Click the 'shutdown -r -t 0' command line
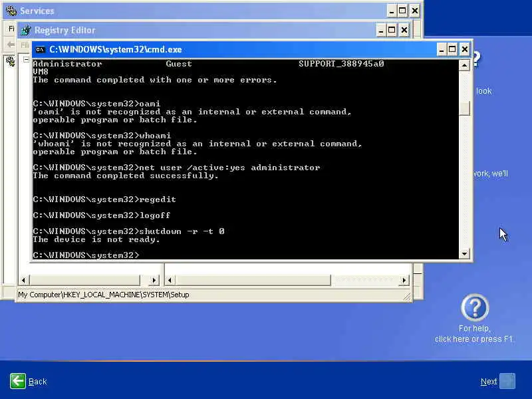532x399 pixels. tap(128, 231)
